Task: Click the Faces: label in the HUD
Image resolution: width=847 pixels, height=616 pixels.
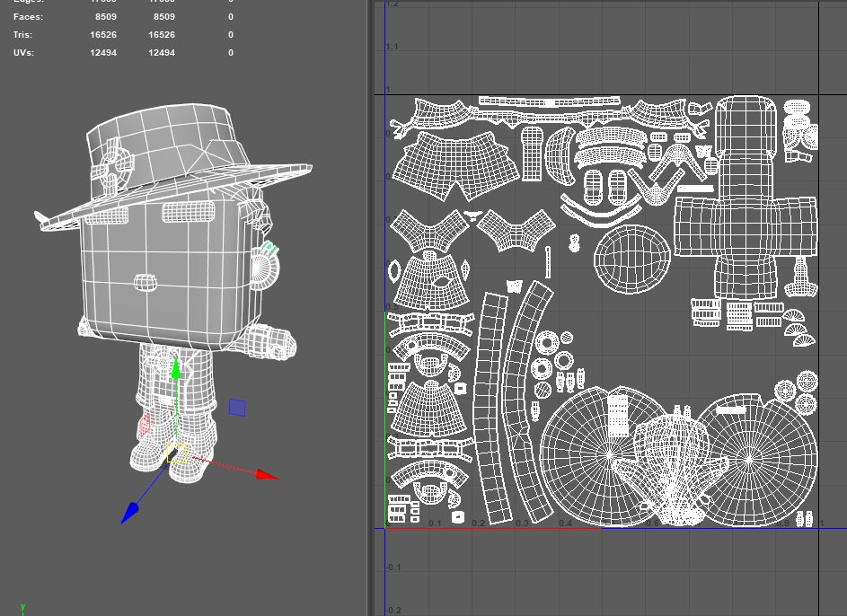Action: coord(28,17)
